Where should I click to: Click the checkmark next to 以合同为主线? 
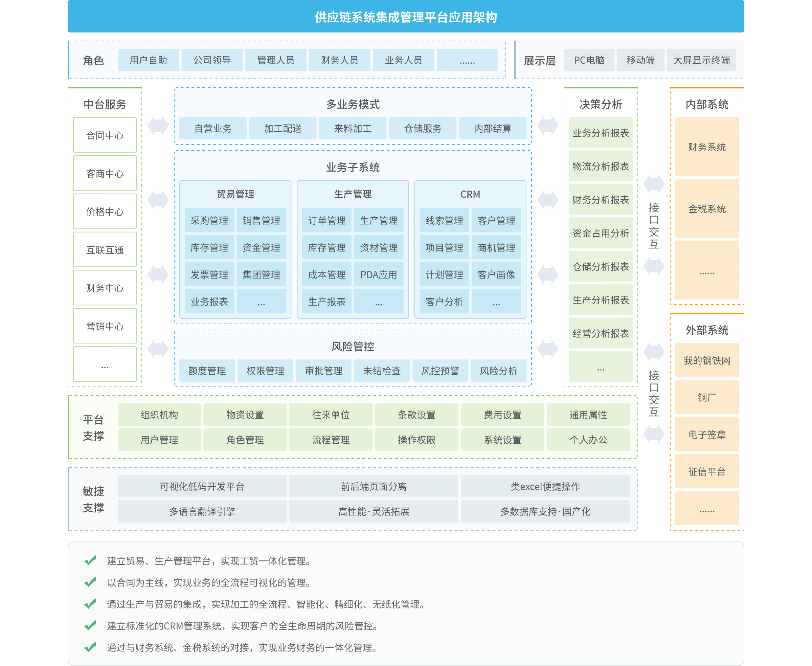[90, 582]
